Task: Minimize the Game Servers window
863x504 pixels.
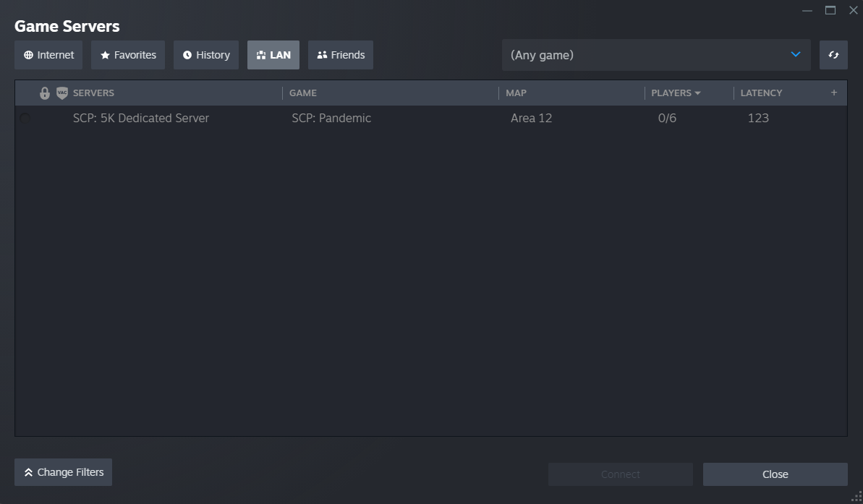Action: pyautogui.click(x=807, y=10)
